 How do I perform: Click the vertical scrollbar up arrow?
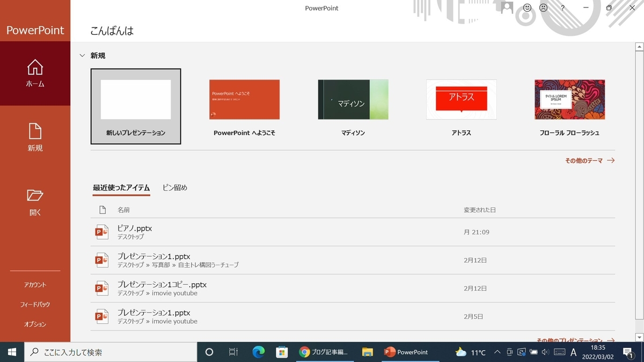click(x=639, y=47)
